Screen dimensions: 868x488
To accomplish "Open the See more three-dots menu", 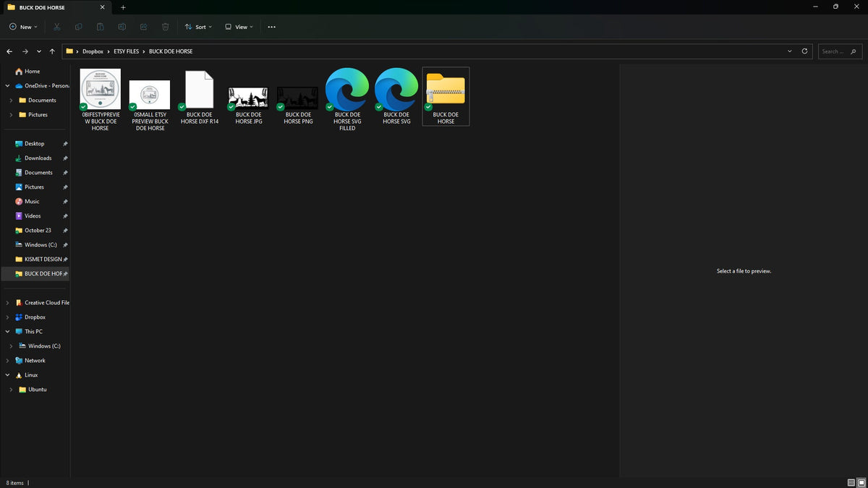I will pos(271,27).
